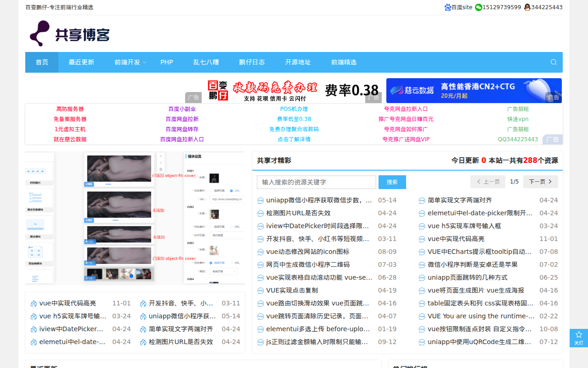Screen dimensions: 588x368
Task: Click 下一页 pagination button
Action: coord(541,182)
